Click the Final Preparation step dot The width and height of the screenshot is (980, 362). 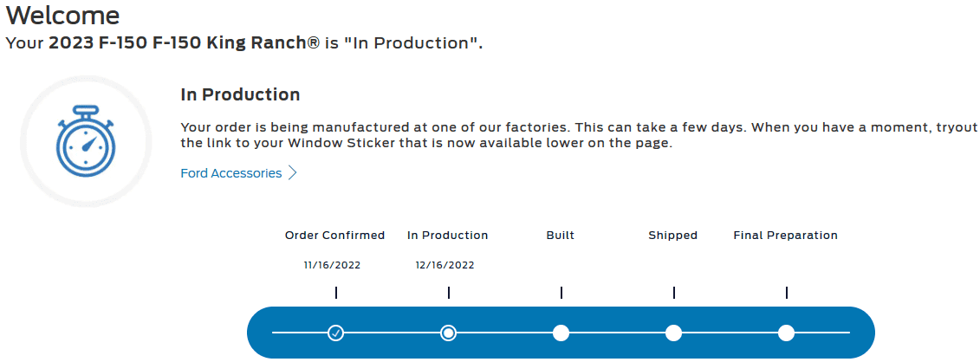coord(786,333)
